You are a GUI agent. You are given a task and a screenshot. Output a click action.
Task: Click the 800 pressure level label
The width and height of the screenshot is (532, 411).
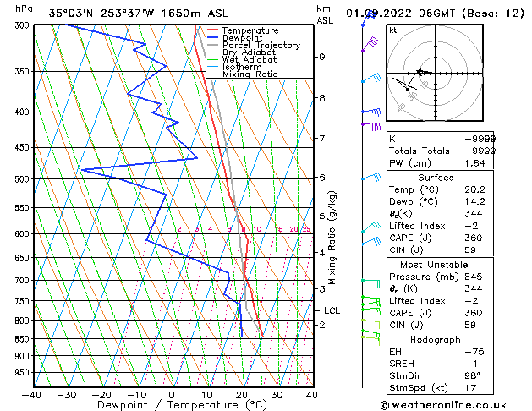pyautogui.click(x=24, y=321)
